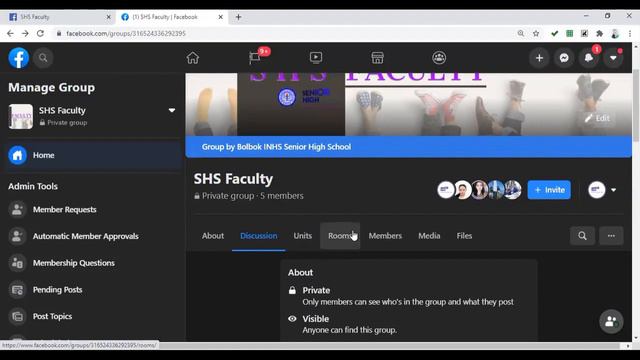Switch to the Units tab
640x360 pixels.
(x=302, y=236)
